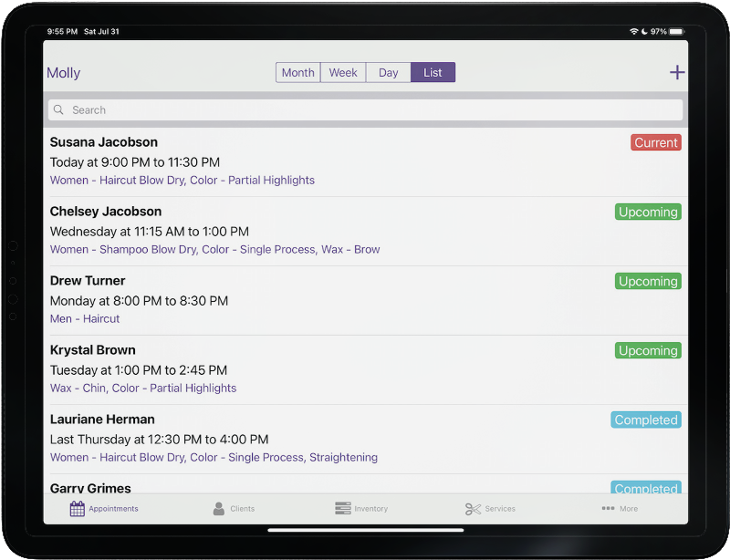Viewport: 730px width, 560px height.
Task: Open Garry Grimes appointment row
Action: (x=366, y=484)
